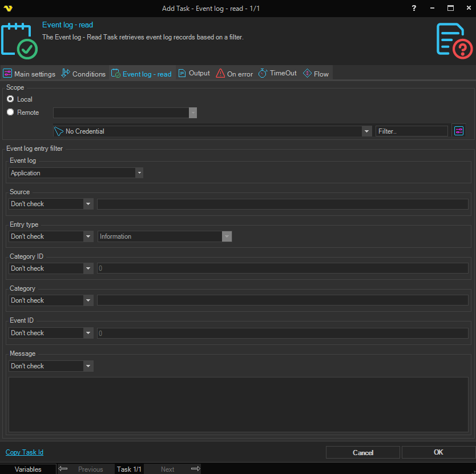Open the Source Don't check dropdown
Viewport: 476px width, 474px height.
(x=88, y=204)
